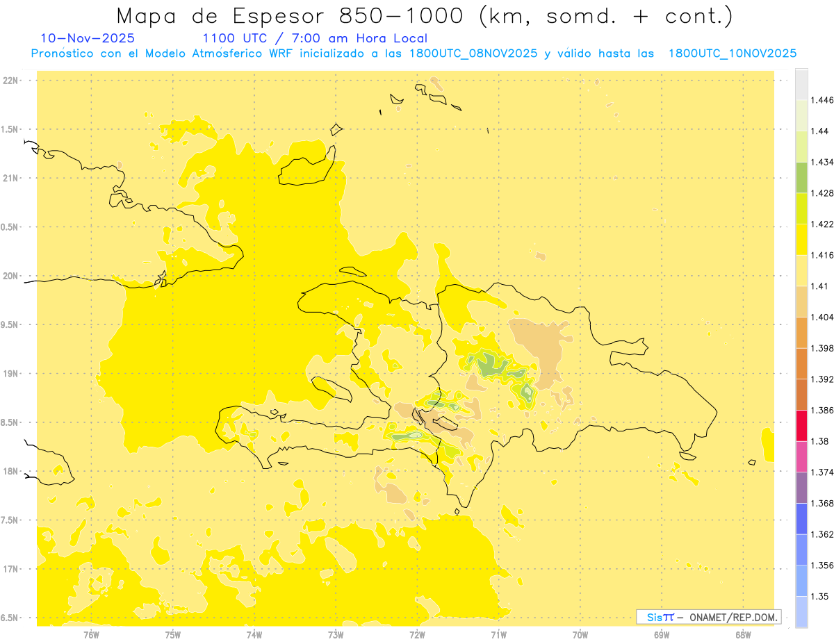Select the purple legend swatch between 1.368 and 1.374
This screenshot has height=644, width=834.
(801, 487)
